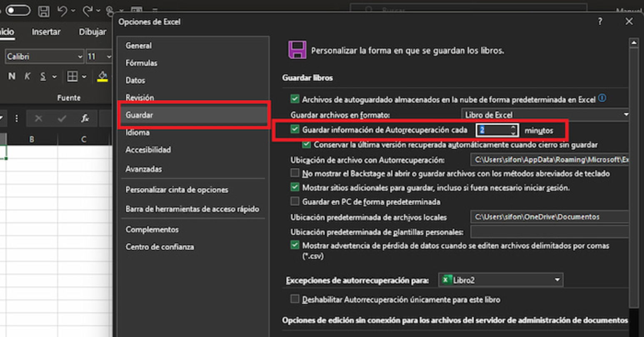Screen dimensions: 644x337
Task: Select column C header
Action: tap(84, 139)
